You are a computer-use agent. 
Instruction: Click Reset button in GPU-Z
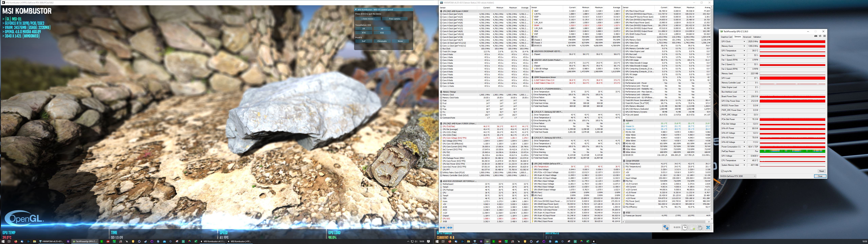pos(822,171)
